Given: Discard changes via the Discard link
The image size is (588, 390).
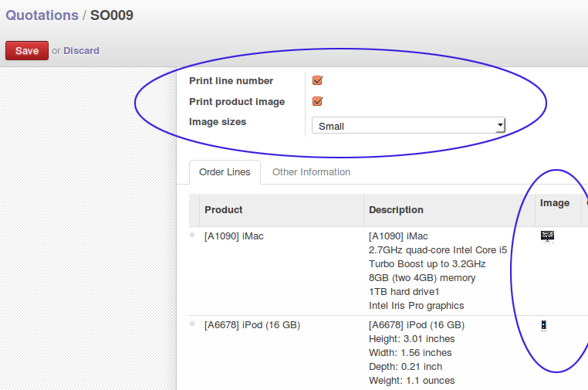Looking at the screenshot, I should click(x=81, y=51).
